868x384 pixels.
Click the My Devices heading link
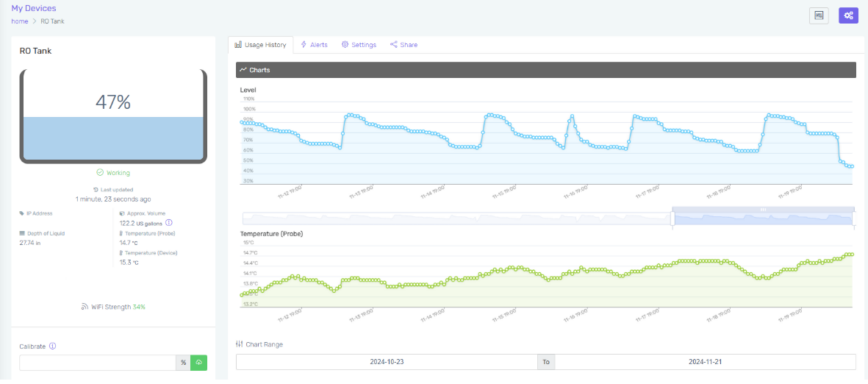[x=33, y=8]
